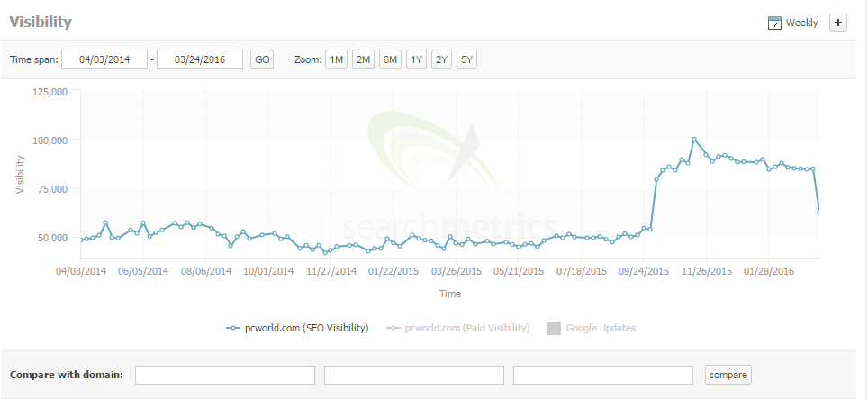868x399 pixels.
Task: Toggle pcworld.com Paid Visibility series
Action: pyautogui.click(x=457, y=328)
